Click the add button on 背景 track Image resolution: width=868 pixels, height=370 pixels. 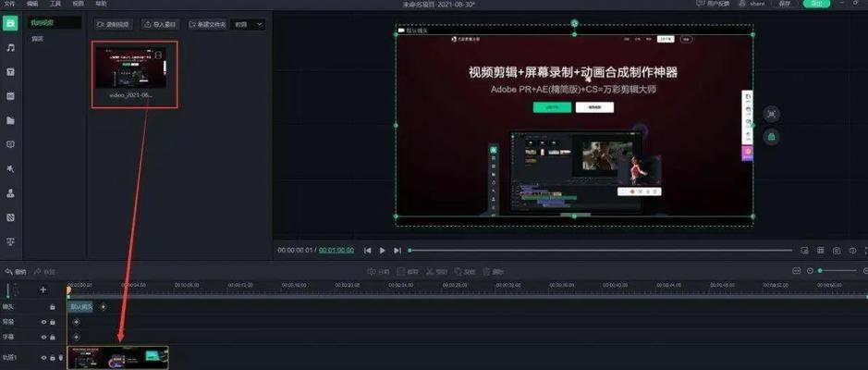coord(77,322)
